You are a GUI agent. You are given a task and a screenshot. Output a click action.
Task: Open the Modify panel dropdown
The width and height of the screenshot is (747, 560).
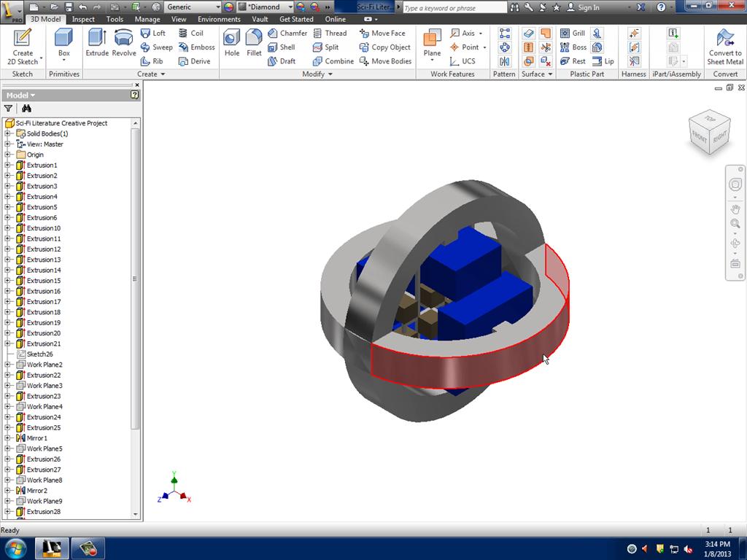(x=317, y=74)
